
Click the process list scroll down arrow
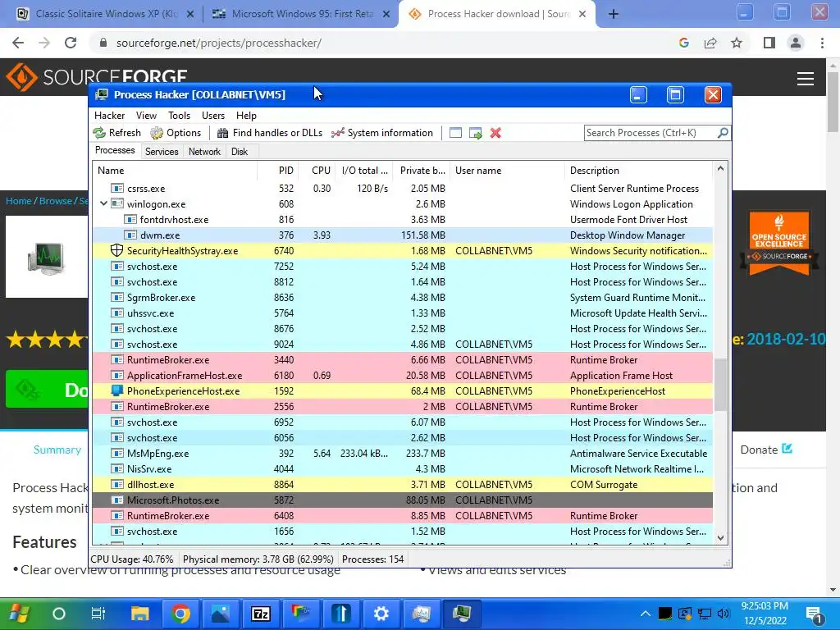[x=720, y=537]
